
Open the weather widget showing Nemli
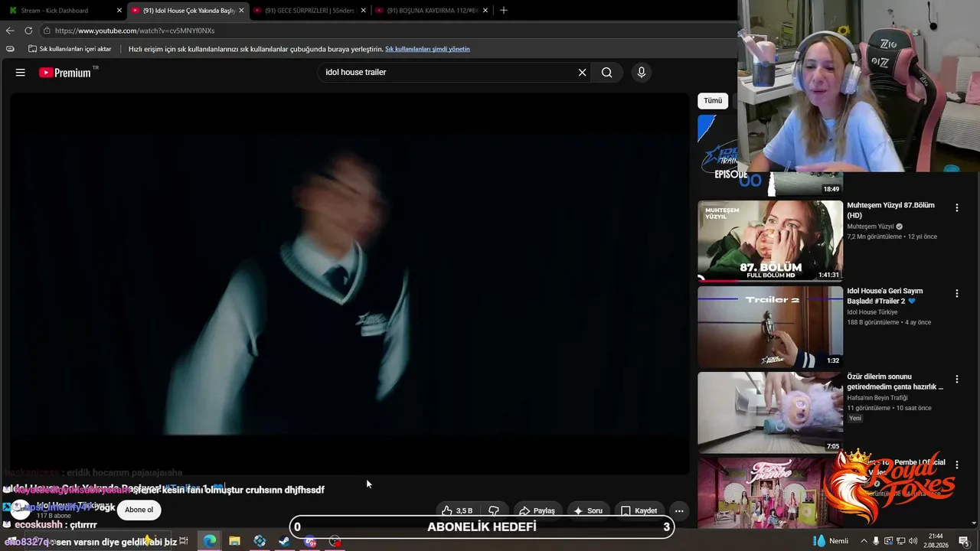831,541
